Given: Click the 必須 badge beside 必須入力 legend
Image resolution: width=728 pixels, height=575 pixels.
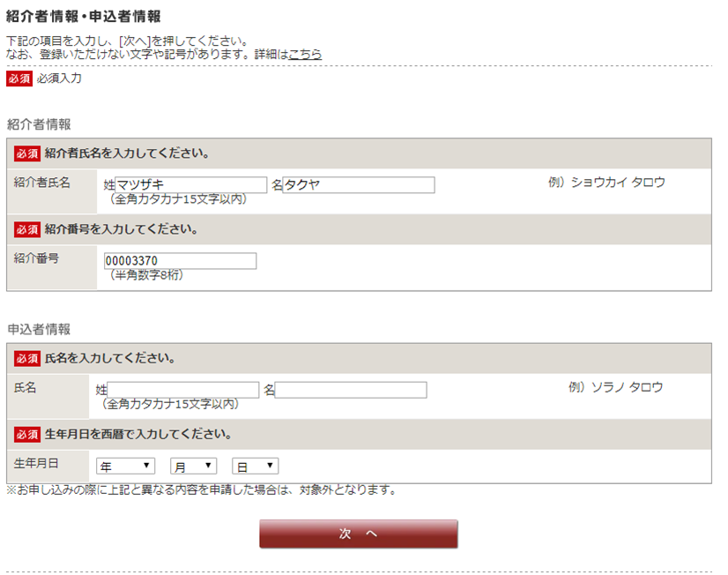Looking at the screenshot, I should 19,78.
